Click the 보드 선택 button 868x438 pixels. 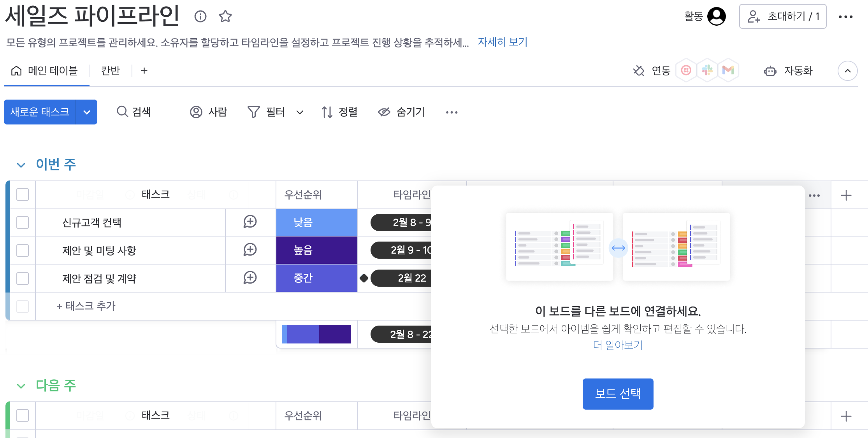(618, 394)
